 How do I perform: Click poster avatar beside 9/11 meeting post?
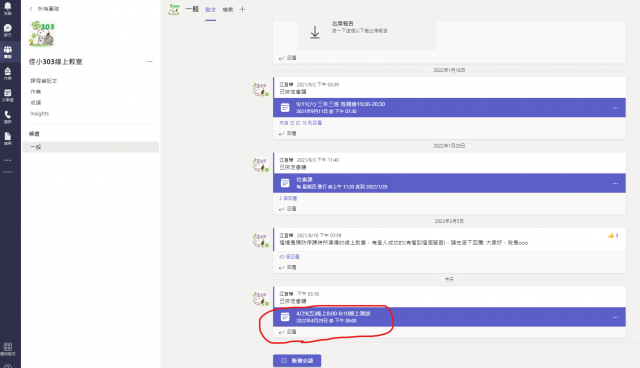click(x=260, y=89)
